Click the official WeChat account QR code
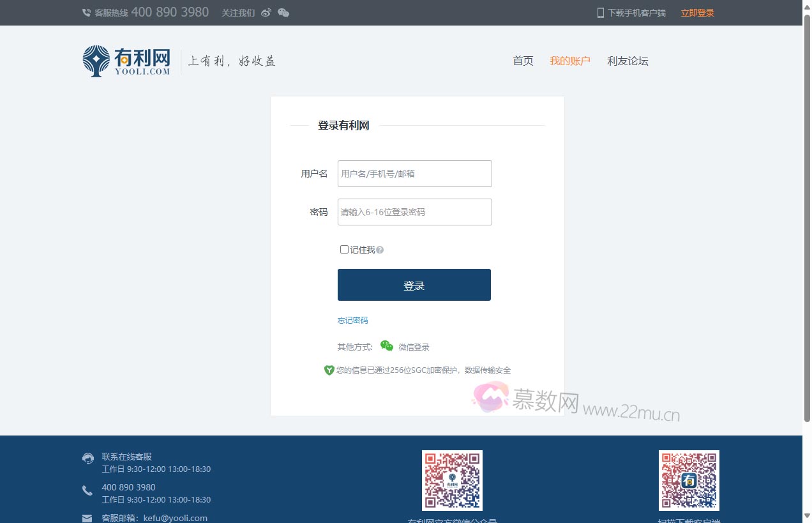The width and height of the screenshot is (812, 523). click(x=452, y=480)
